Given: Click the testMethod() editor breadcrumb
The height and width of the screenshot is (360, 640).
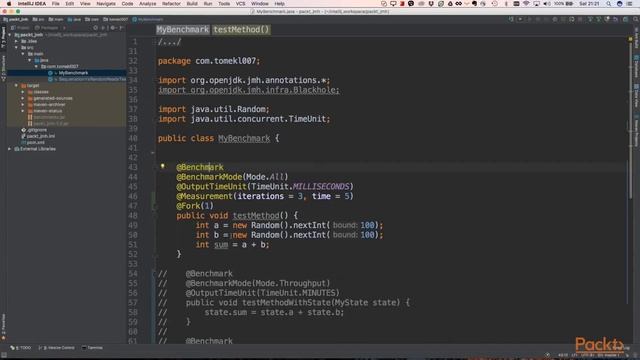Looking at the screenshot, I should (241, 29).
